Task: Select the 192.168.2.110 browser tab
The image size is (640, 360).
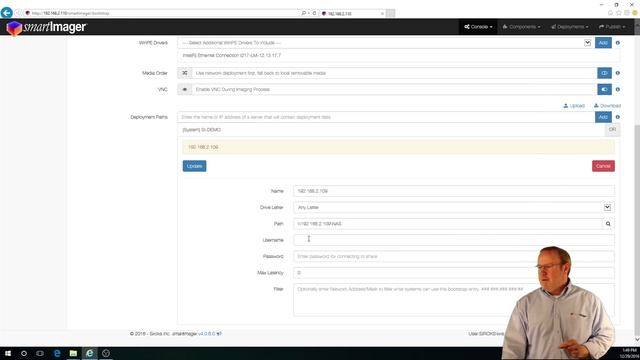Action: tap(353, 13)
